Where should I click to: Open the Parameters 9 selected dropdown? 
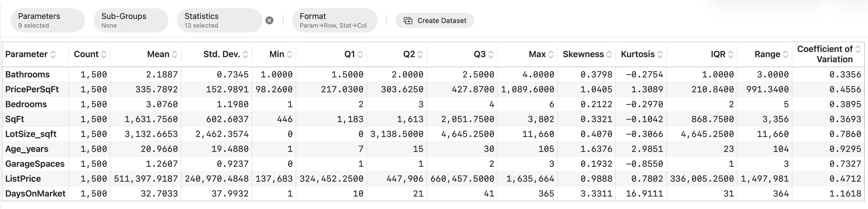click(48, 20)
